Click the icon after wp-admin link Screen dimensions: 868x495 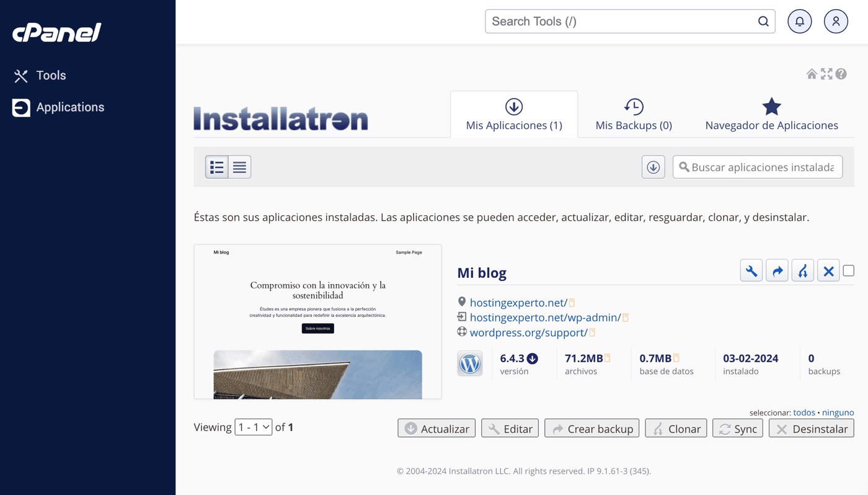(x=626, y=318)
